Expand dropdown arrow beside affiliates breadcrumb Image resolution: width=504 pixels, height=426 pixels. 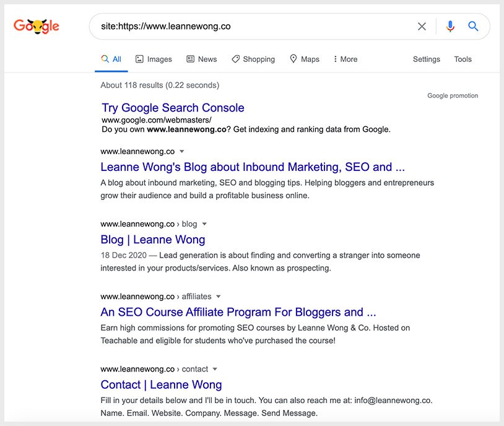coord(218,297)
